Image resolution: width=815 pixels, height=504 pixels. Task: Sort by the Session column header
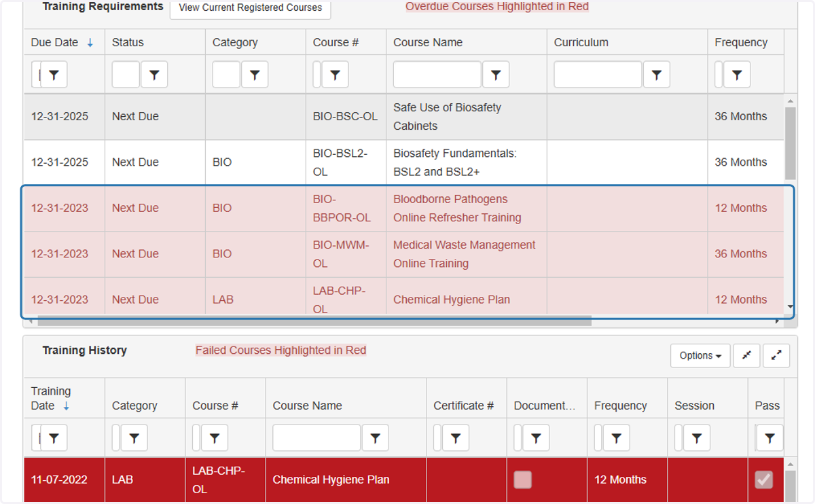(x=694, y=406)
